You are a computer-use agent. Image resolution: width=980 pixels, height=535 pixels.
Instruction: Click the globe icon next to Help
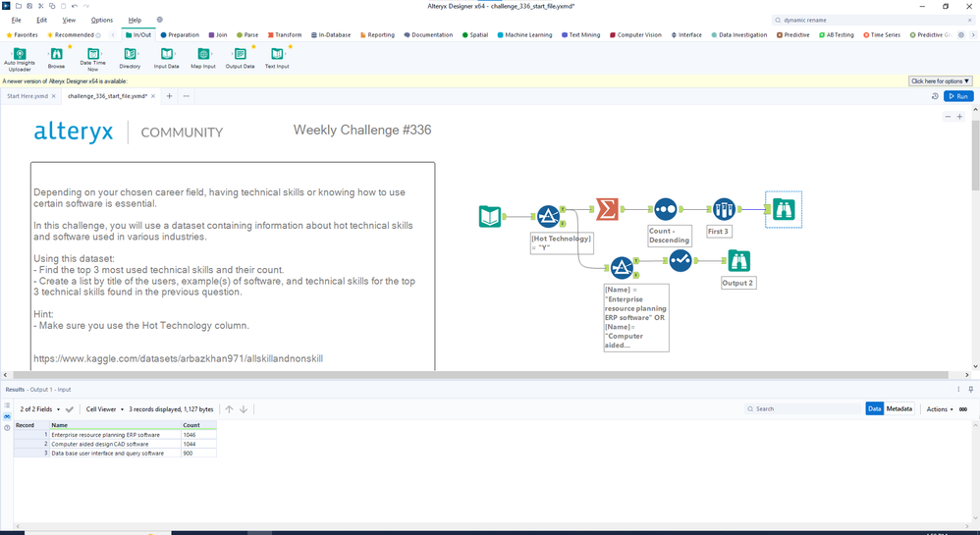point(159,20)
